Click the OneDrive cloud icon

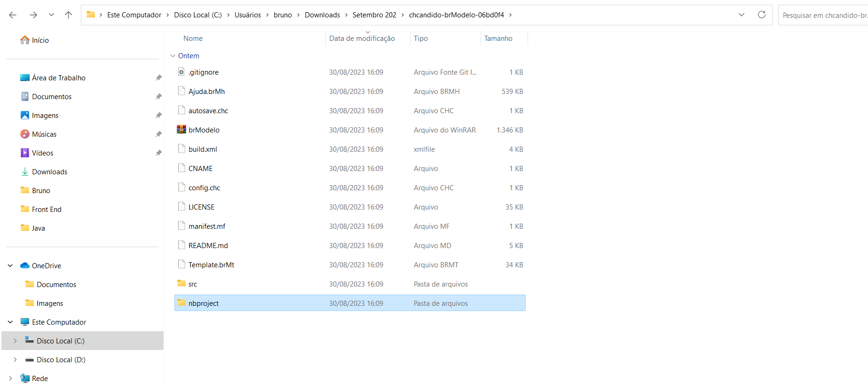(x=25, y=265)
